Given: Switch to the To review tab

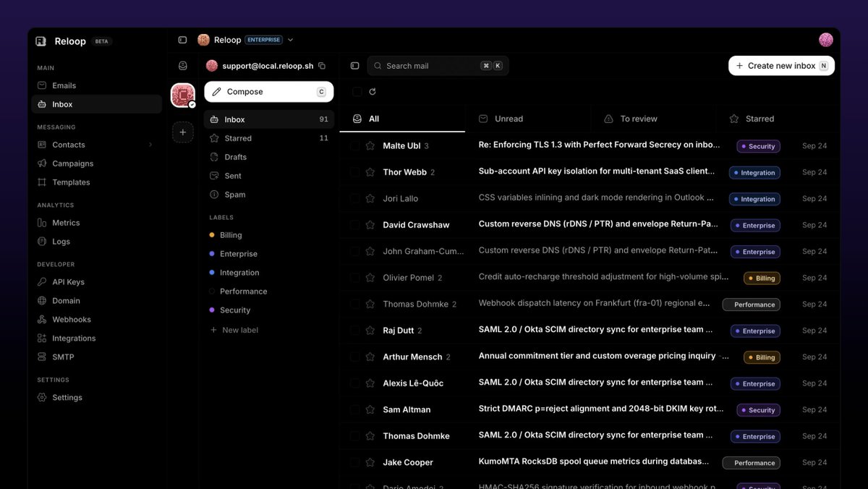Looking at the screenshot, I should point(653,119).
